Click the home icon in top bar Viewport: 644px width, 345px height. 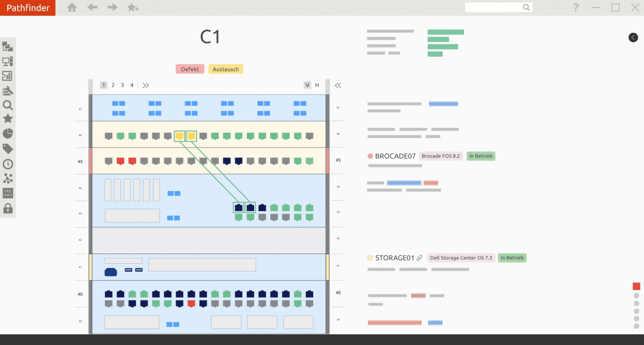[x=72, y=7]
